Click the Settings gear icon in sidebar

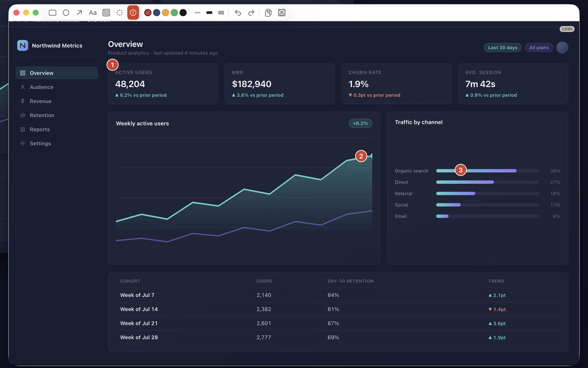click(23, 144)
